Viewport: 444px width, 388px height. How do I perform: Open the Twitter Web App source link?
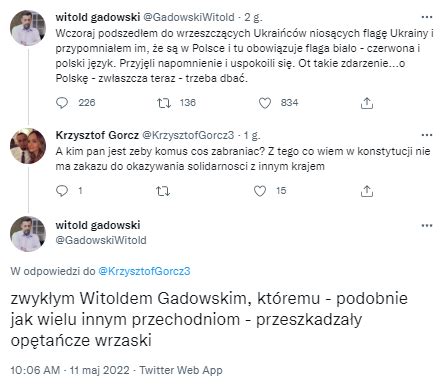coord(181,370)
